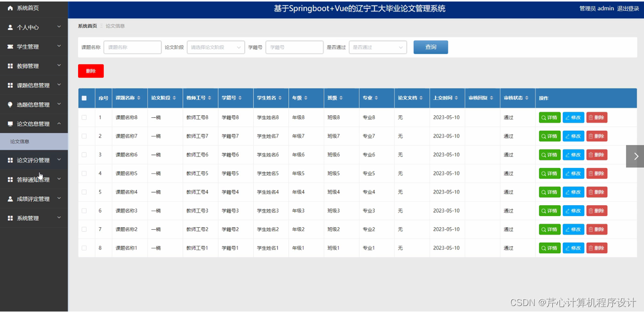Click the 课题名称 search input field
The image size is (644, 312).
click(132, 47)
